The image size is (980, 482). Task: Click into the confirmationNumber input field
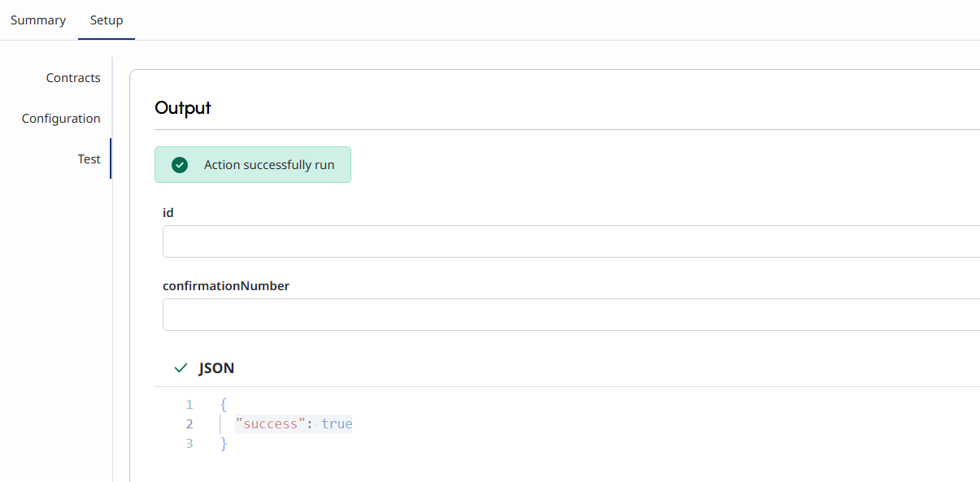pyautogui.click(x=569, y=315)
